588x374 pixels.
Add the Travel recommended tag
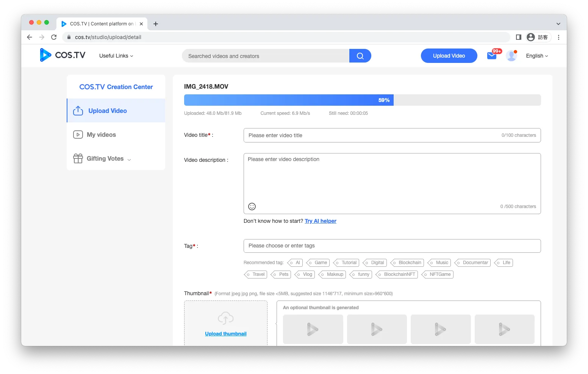(x=256, y=274)
